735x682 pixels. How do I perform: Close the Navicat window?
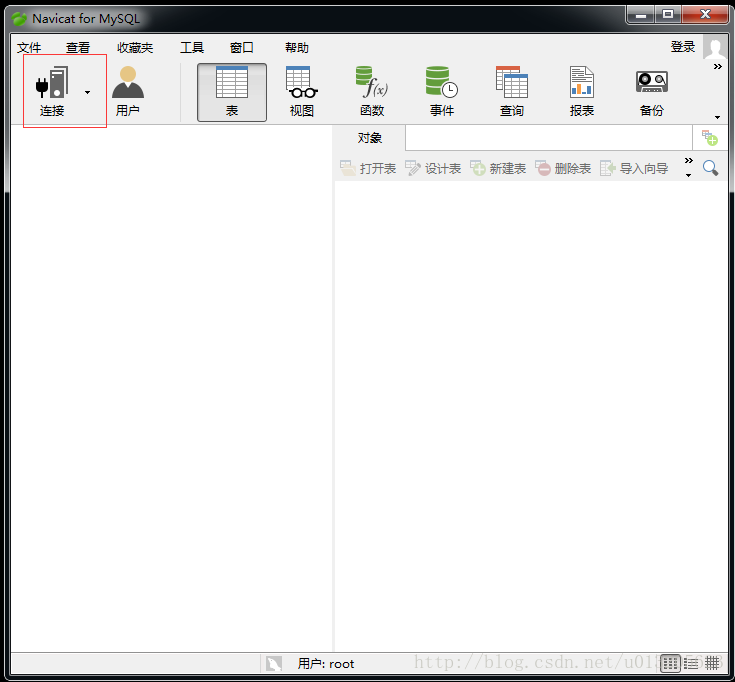pyautogui.click(x=705, y=15)
